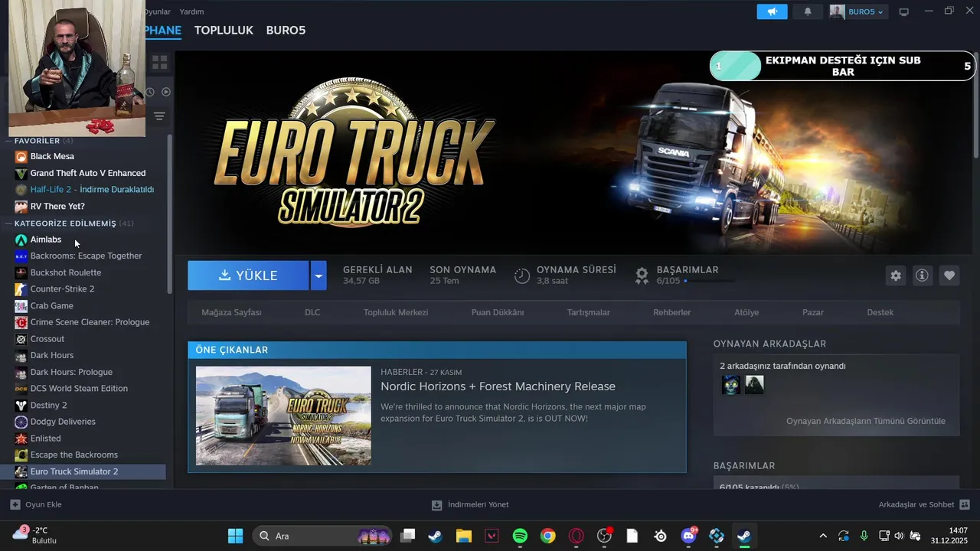Open Nordic Horizons + Forest Machinery Release news
980x551 pixels.
(498, 386)
